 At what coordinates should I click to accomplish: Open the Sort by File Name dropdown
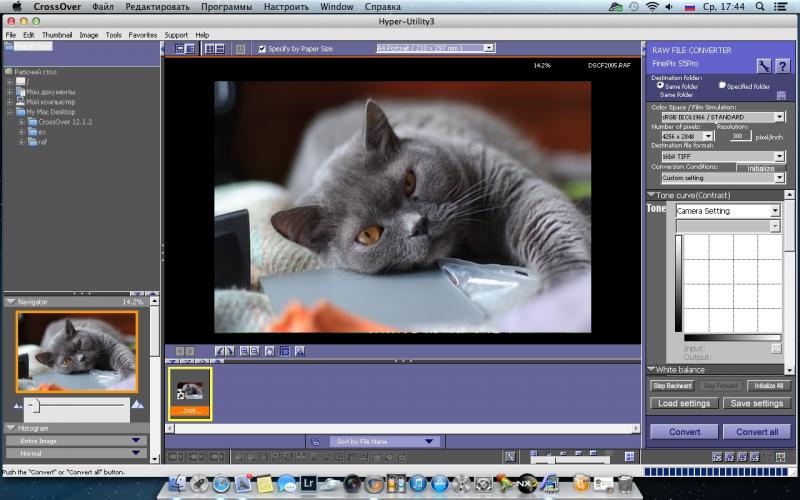[x=384, y=442]
